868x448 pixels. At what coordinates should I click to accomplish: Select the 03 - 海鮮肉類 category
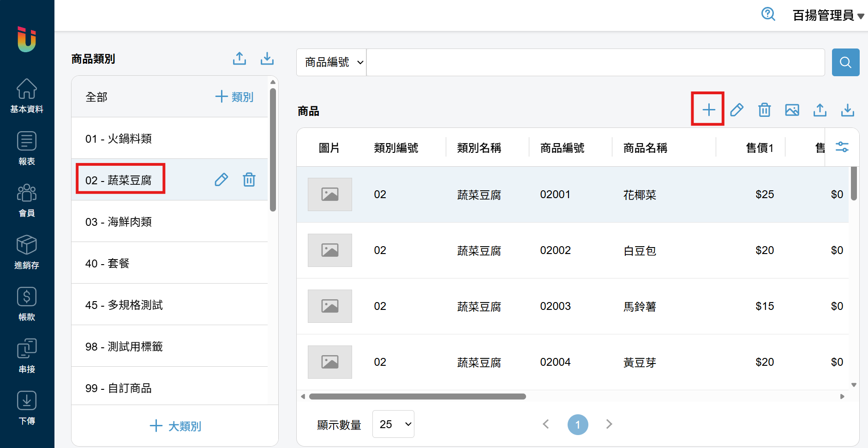tap(119, 222)
